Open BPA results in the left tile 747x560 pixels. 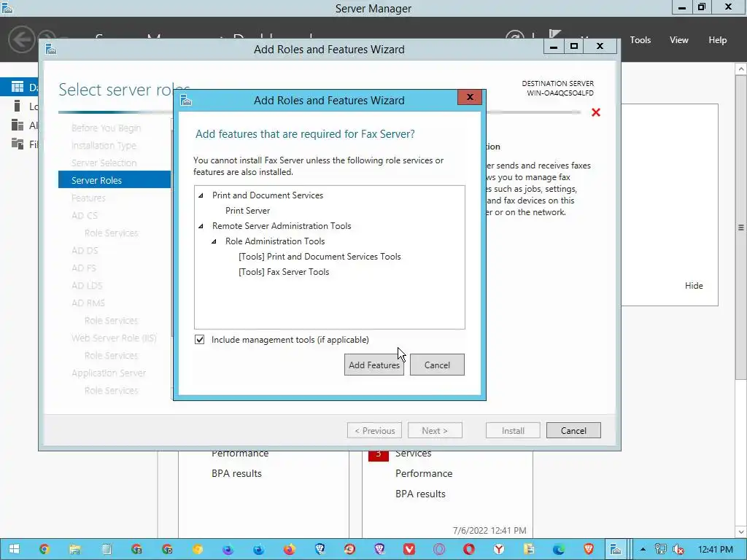click(x=237, y=473)
